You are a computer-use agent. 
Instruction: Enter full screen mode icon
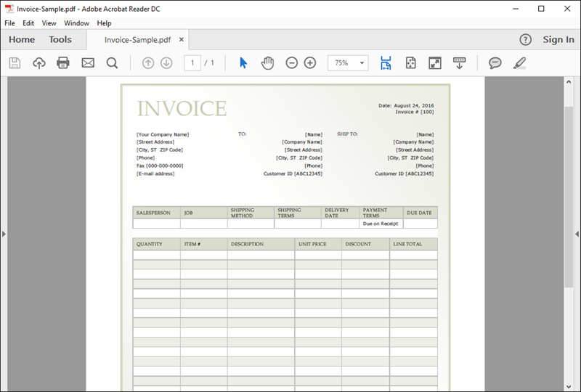434,63
